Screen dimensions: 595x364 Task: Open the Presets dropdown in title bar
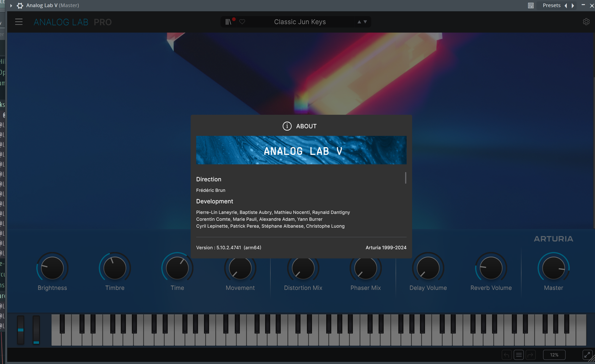552,5
